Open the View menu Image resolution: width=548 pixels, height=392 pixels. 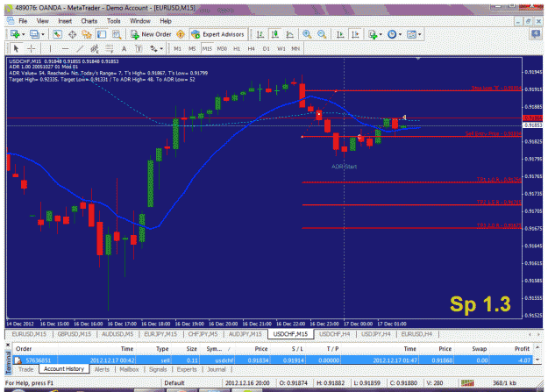pyautogui.click(x=43, y=21)
